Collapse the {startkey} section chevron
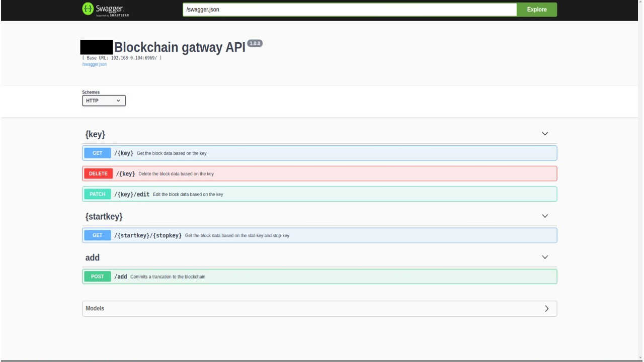The image size is (644, 362). [545, 216]
